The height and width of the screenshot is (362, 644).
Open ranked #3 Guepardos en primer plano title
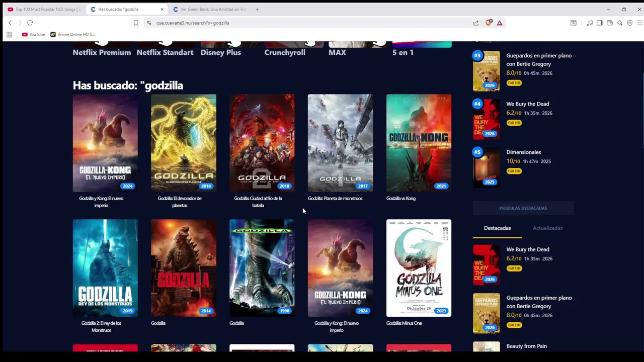click(539, 60)
